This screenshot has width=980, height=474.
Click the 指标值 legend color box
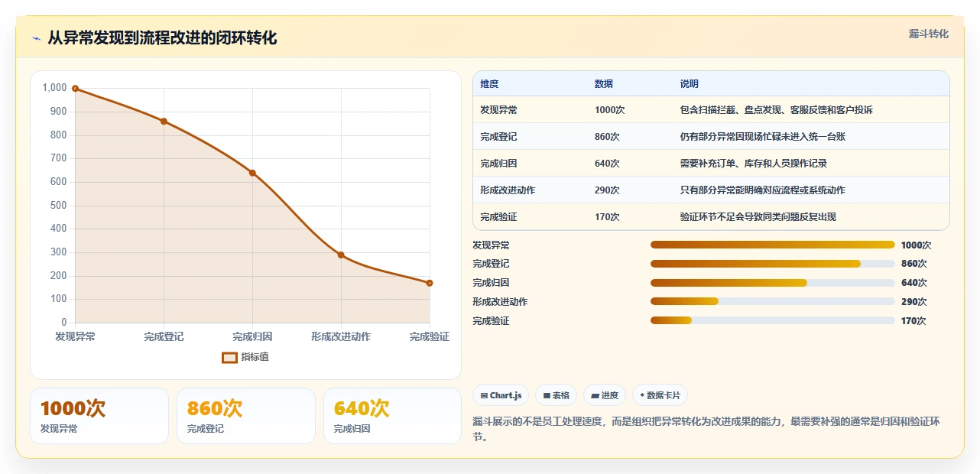(229, 357)
